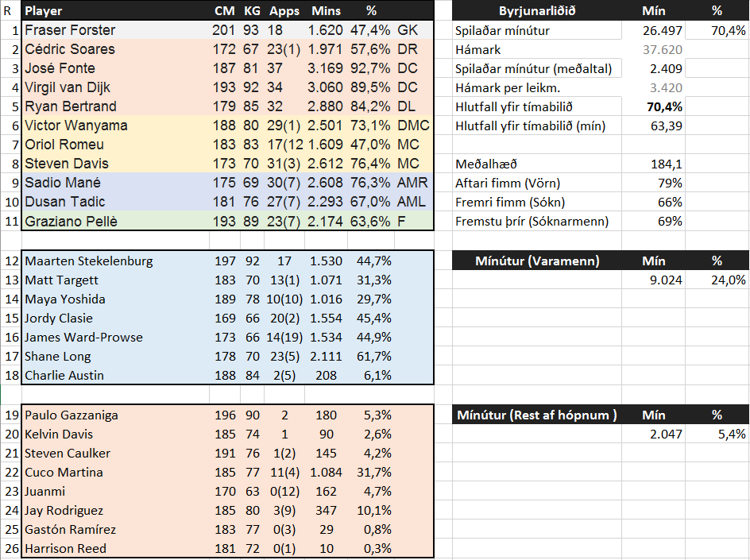Click the Byrjunarliðið header cell
The width and height of the screenshot is (750, 560).
(536, 10)
